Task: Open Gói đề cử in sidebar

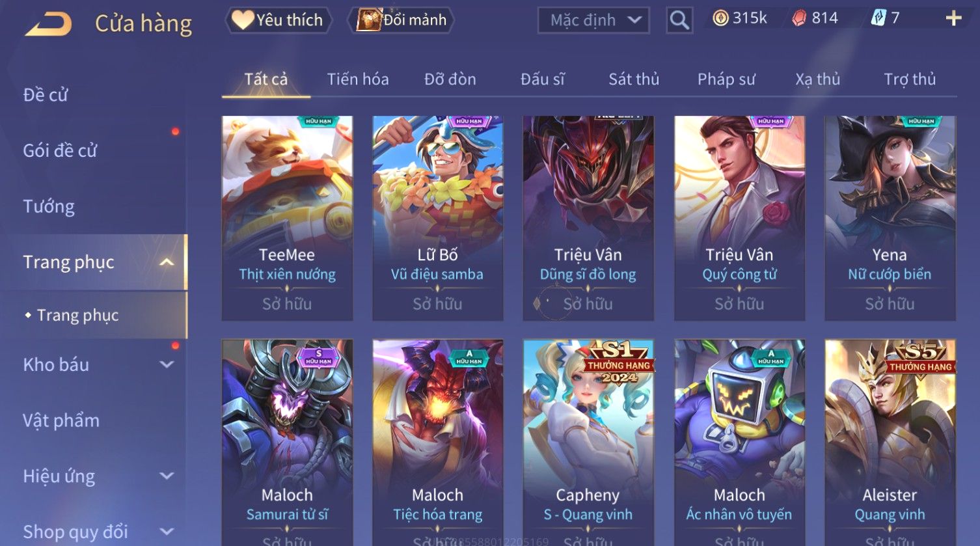Action: 60,151
